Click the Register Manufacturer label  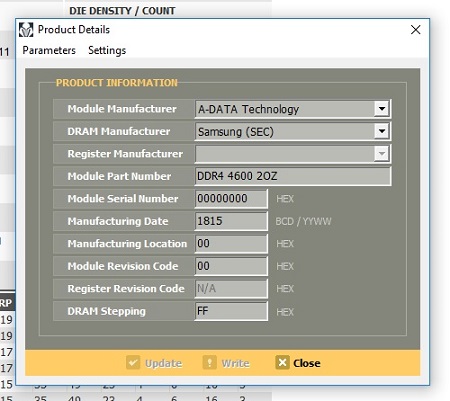[x=125, y=154]
